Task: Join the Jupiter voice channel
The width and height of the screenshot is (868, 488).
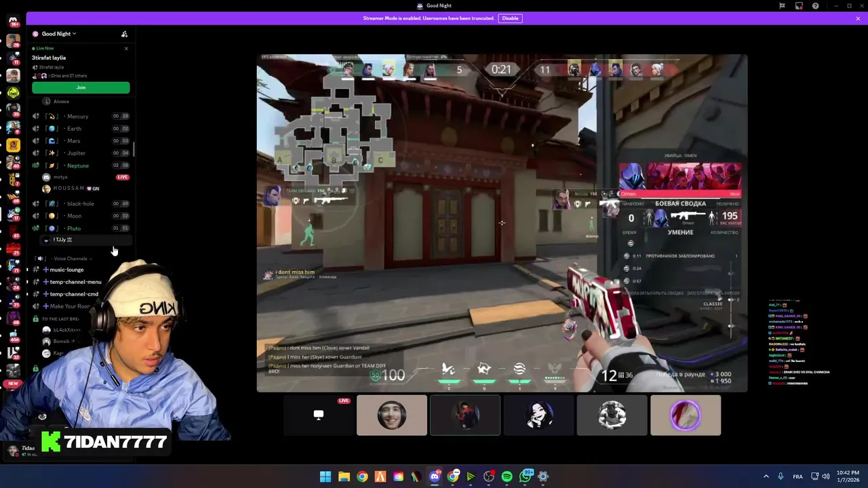Action: click(81, 153)
